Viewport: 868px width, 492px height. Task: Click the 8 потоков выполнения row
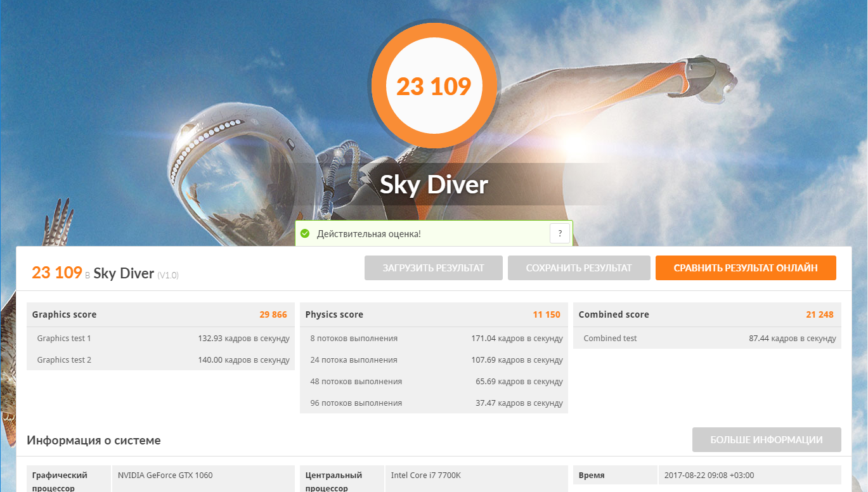click(x=434, y=339)
